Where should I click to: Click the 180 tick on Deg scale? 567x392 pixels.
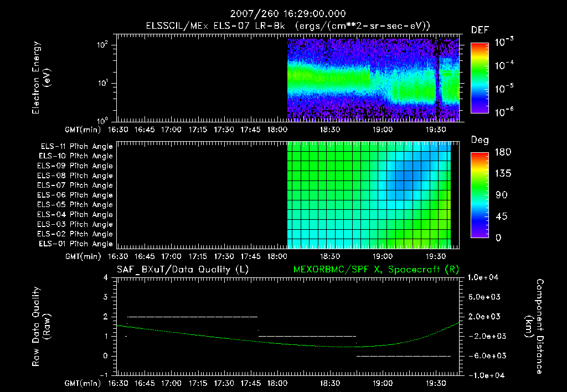(503, 152)
